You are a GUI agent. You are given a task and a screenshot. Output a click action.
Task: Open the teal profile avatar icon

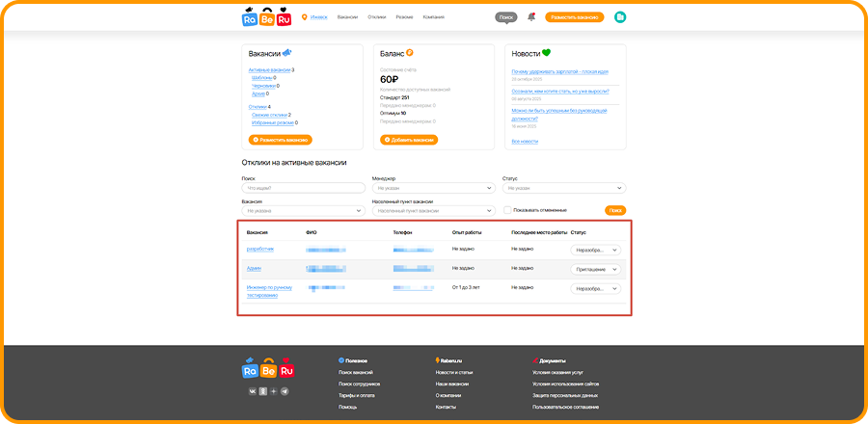tap(620, 17)
